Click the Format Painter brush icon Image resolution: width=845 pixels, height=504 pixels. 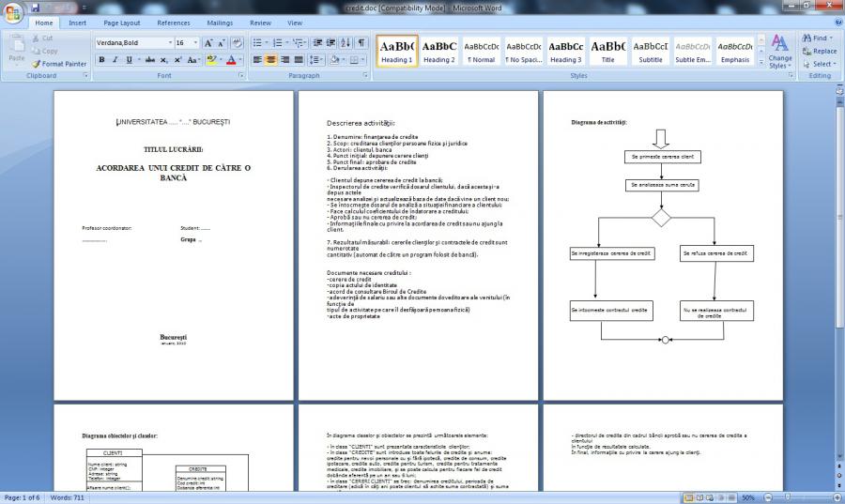[x=36, y=64]
